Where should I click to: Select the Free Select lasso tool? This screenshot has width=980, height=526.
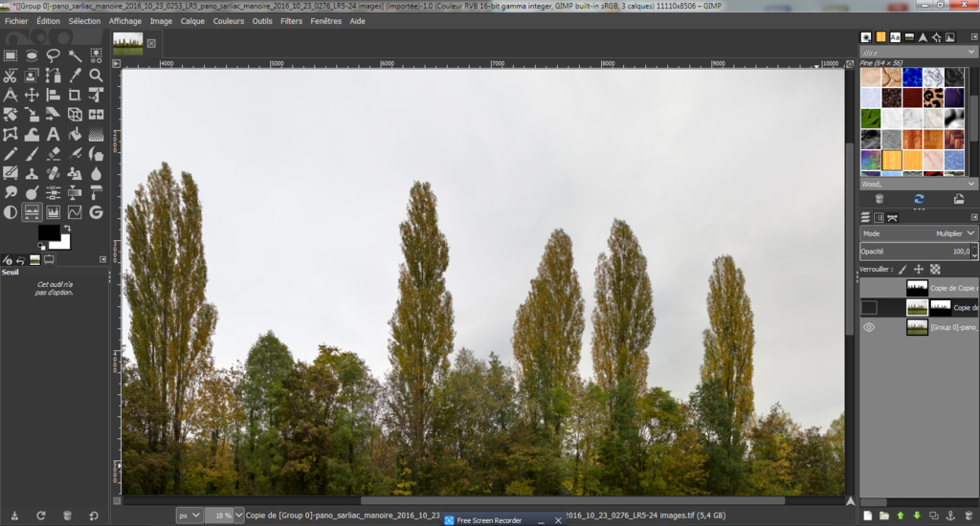point(54,55)
